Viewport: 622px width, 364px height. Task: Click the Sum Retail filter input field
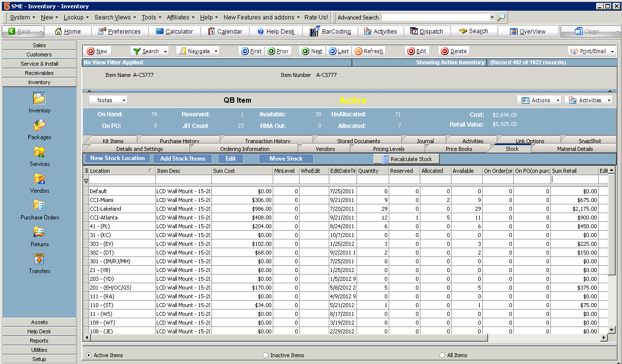[x=574, y=180]
